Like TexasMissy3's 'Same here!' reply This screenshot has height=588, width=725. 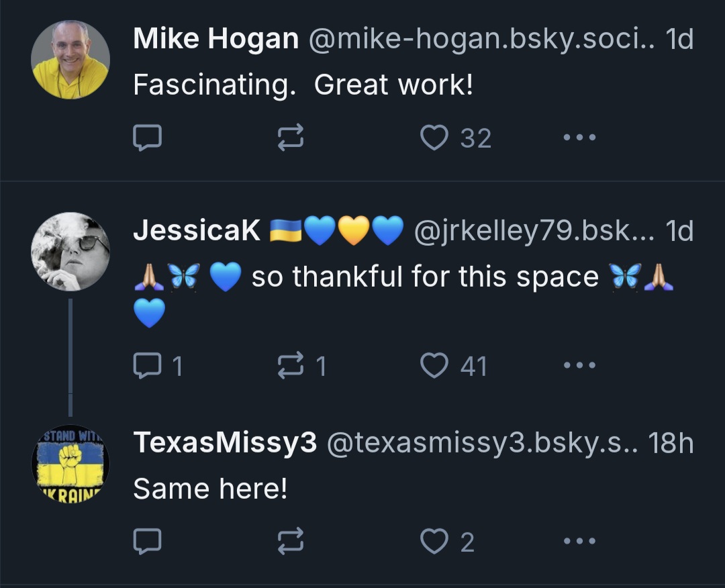(434, 541)
